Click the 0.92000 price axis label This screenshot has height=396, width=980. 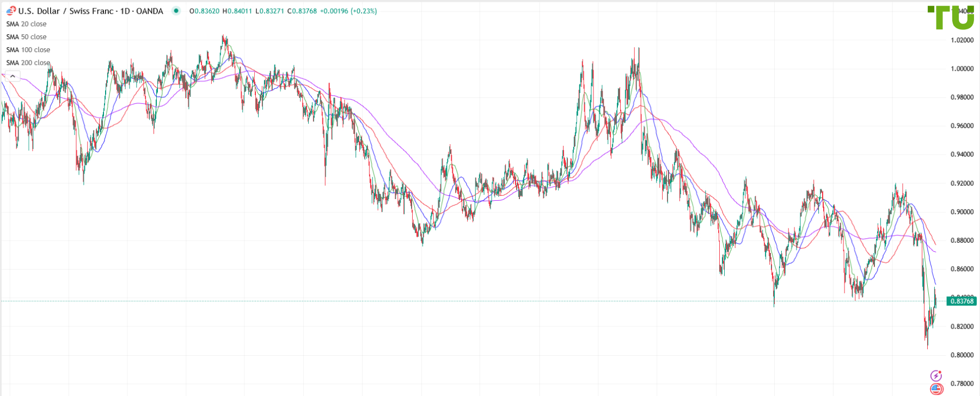[962, 183]
